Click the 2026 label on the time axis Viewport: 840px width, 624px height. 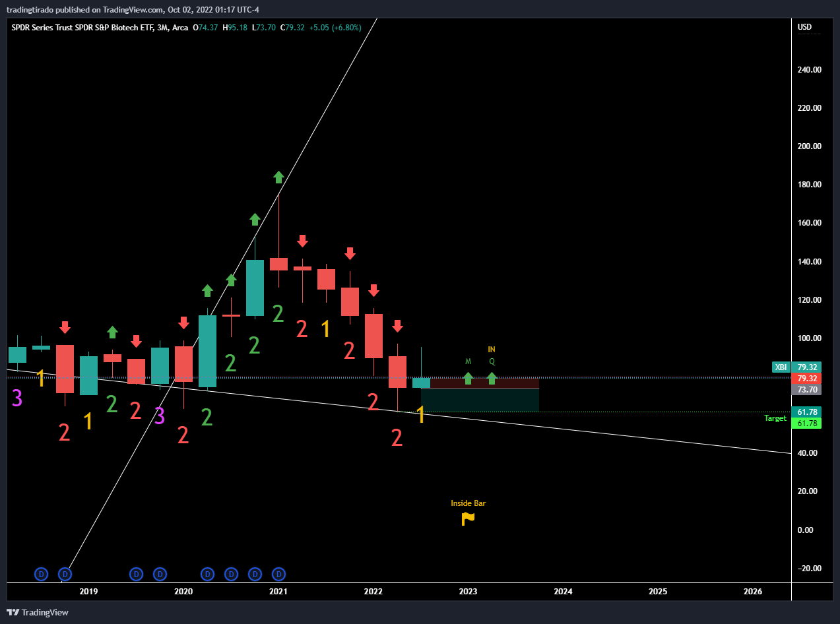coord(753,592)
